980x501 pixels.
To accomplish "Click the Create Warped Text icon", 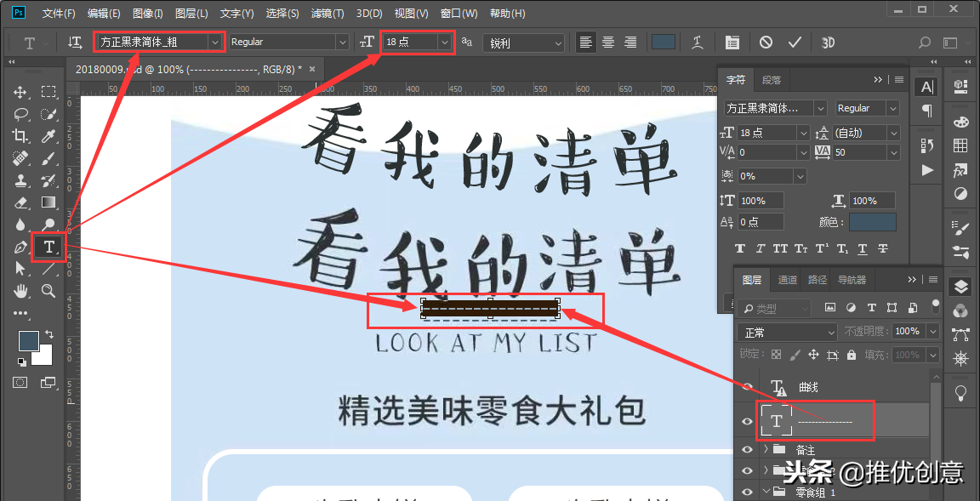I will click(x=698, y=42).
